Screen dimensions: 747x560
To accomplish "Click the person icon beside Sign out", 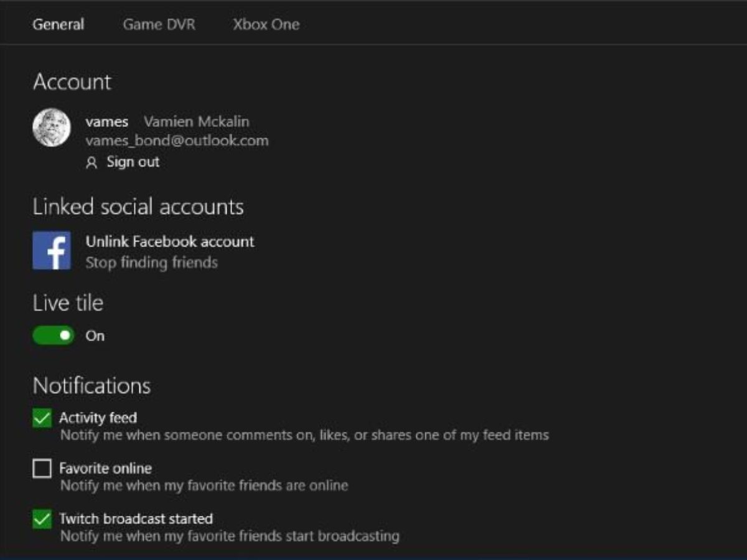I will pyautogui.click(x=92, y=163).
